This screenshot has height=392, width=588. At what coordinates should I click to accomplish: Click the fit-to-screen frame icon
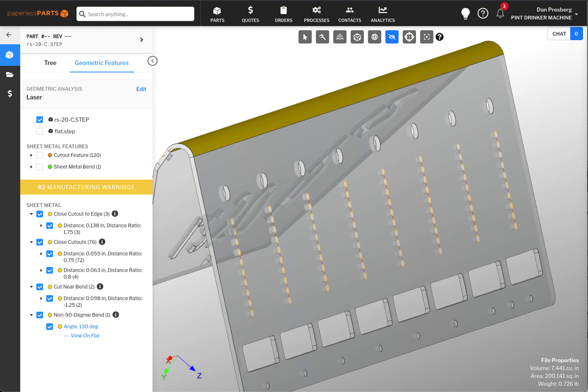426,37
